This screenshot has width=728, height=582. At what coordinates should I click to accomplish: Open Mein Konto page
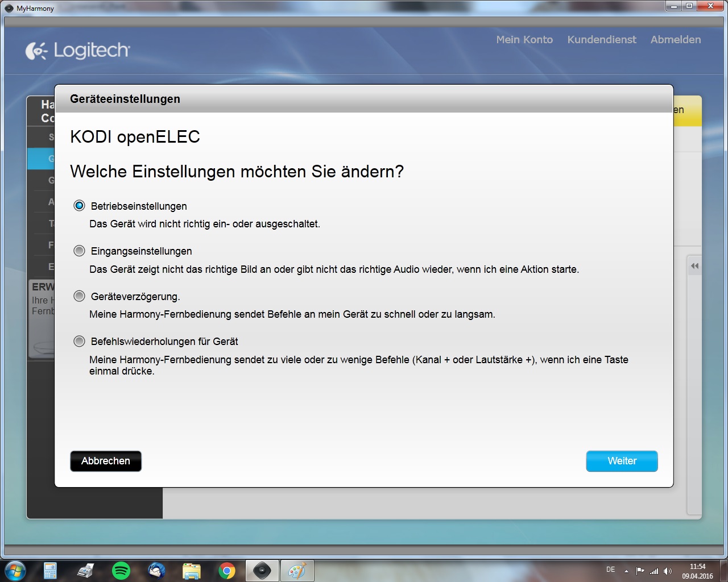(x=524, y=40)
